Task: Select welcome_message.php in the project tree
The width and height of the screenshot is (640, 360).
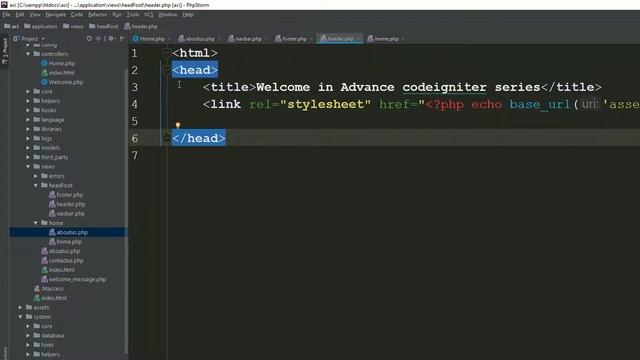Action: click(73, 279)
